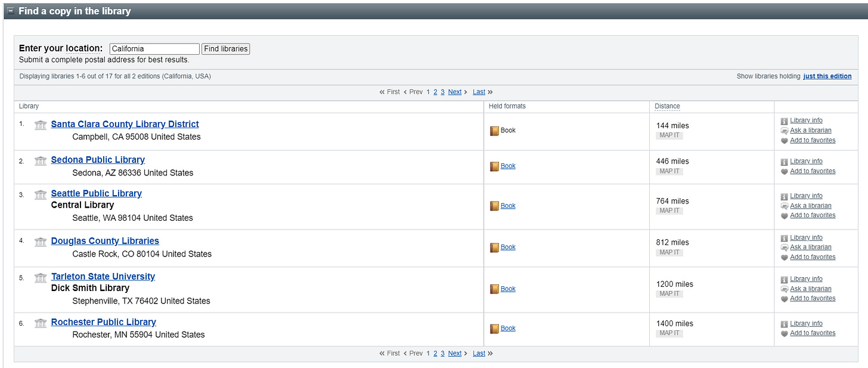Click MAP IT for Santa Clara, 144 miles

pyautogui.click(x=669, y=135)
